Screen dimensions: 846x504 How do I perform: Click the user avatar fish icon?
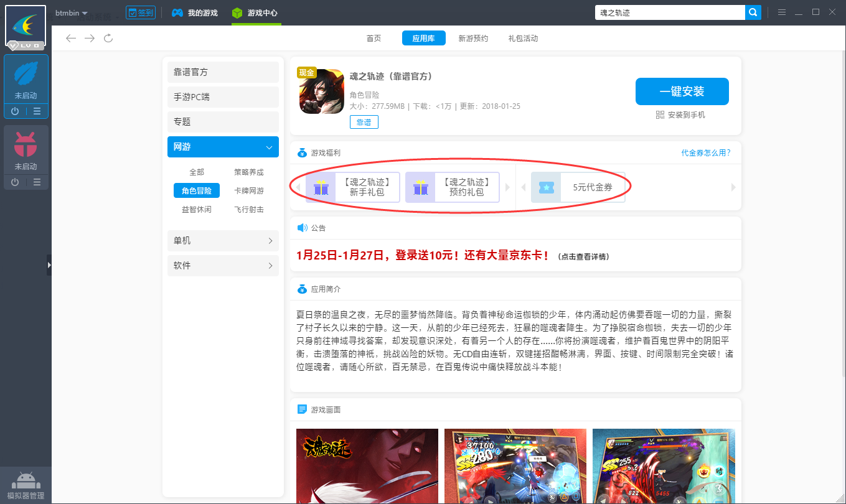[26, 26]
